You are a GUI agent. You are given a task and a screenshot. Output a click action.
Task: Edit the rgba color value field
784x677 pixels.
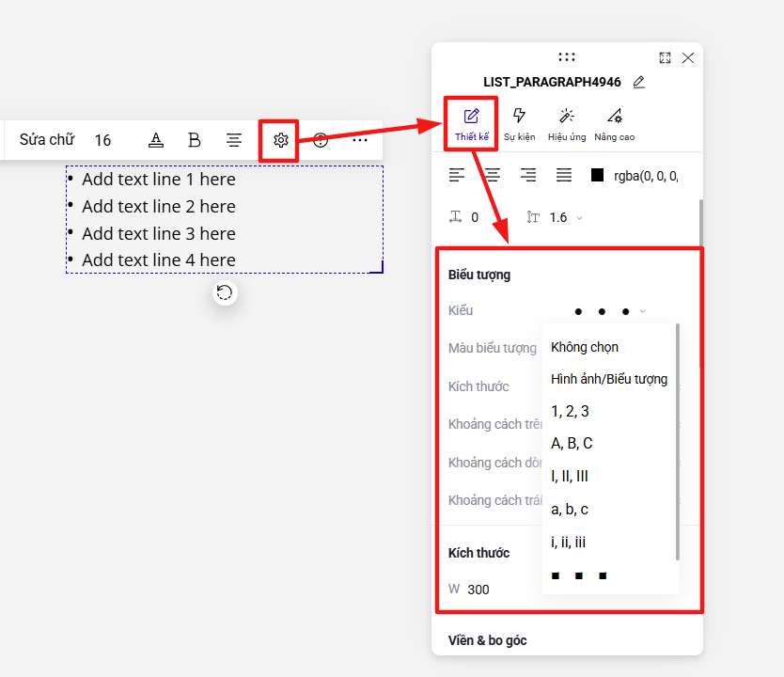tap(646, 176)
